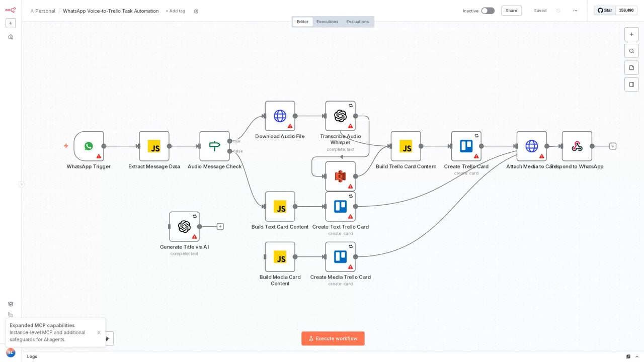Open the Personal project breadcrumb
This screenshot has width=644, height=362.
coord(42,11)
